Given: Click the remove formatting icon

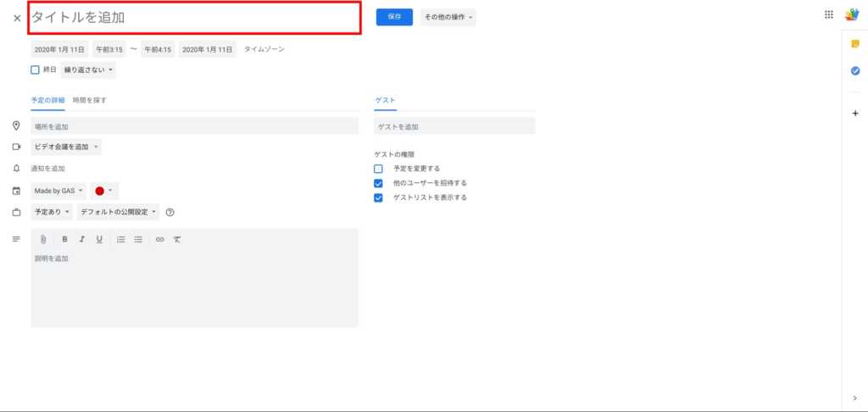Looking at the screenshot, I should (176, 240).
